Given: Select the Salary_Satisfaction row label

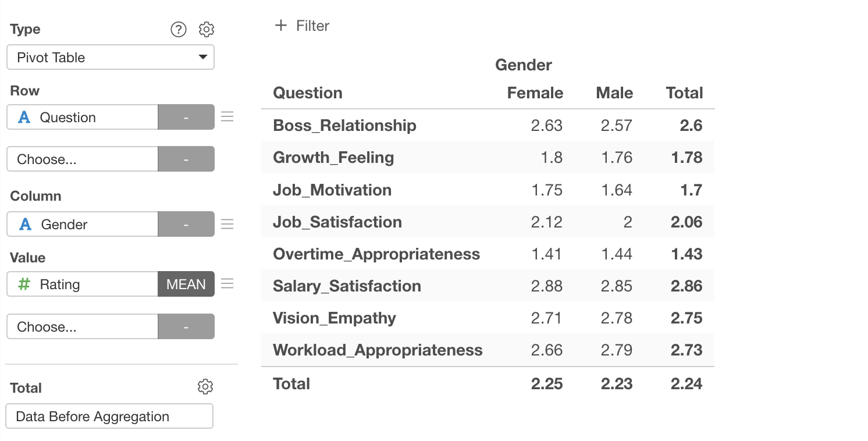Looking at the screenshot, I should (x=347, y=286).
